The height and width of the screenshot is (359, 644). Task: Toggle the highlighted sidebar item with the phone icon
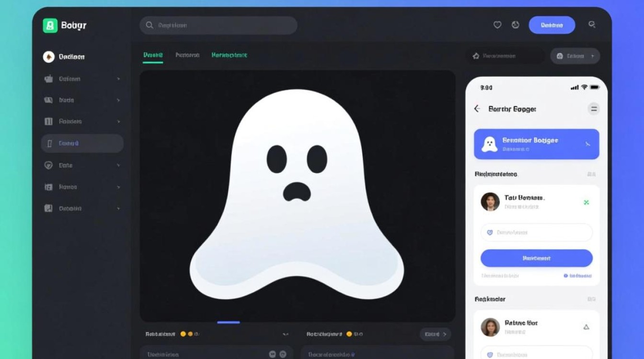pos(82,143)
